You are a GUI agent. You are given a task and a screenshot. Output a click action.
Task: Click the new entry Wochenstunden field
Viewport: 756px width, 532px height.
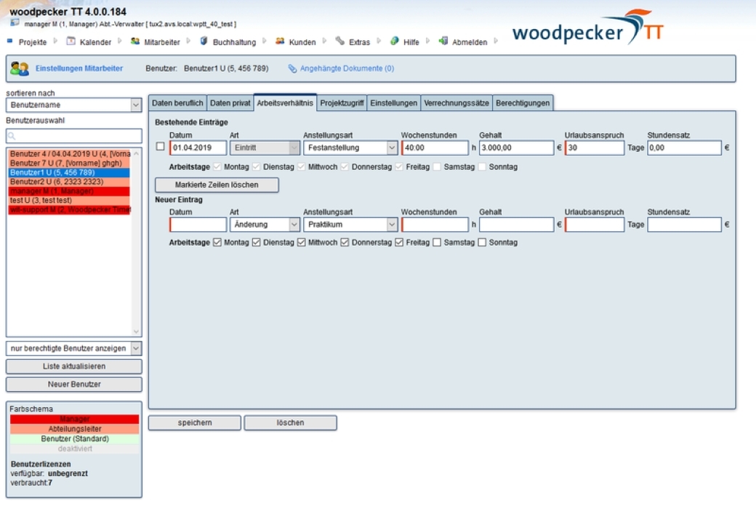[x=435, y=225]
